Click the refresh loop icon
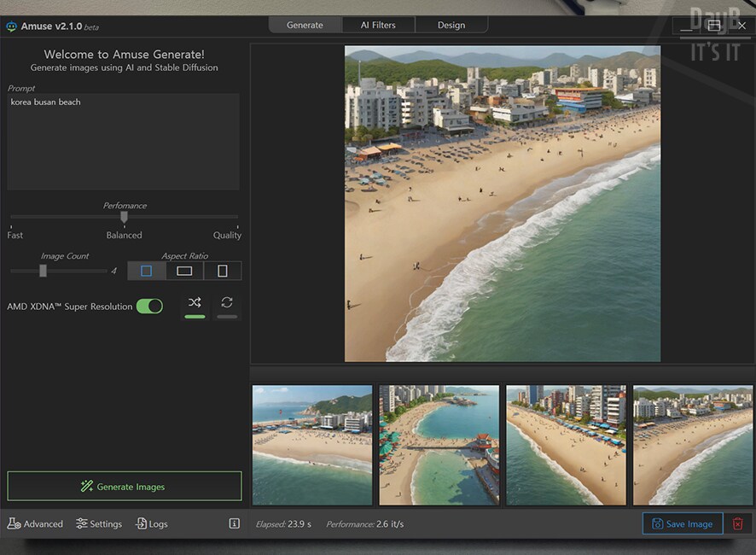Image resolution: width=756 pixels, height=555 pixels. pyautogui.click(x=227, y=303)
